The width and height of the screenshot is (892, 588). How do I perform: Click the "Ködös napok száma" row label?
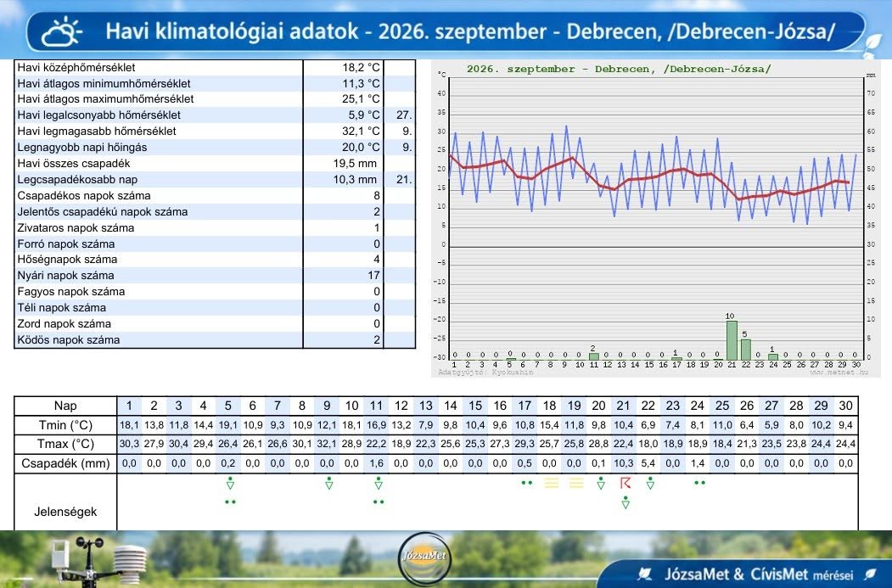click(68, 339)
